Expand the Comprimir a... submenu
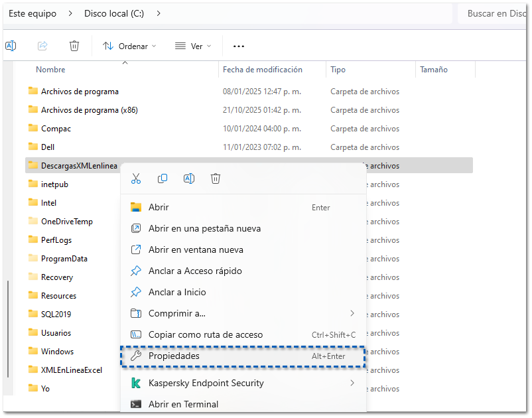The width and height of the screenshot is (532, 418). [x=243, y=313]
